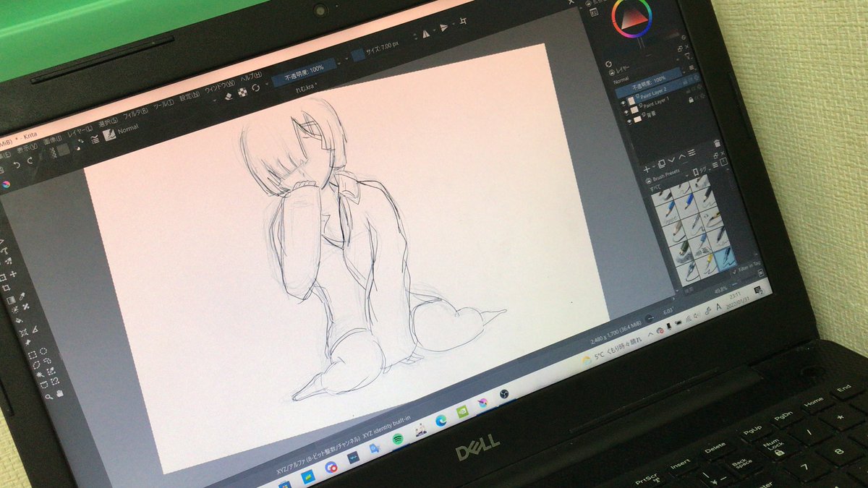Viewport: 868px width, 488px height.
Task: Click the Spotify icon in the taskbar
Action: click(x=397, y=439)
